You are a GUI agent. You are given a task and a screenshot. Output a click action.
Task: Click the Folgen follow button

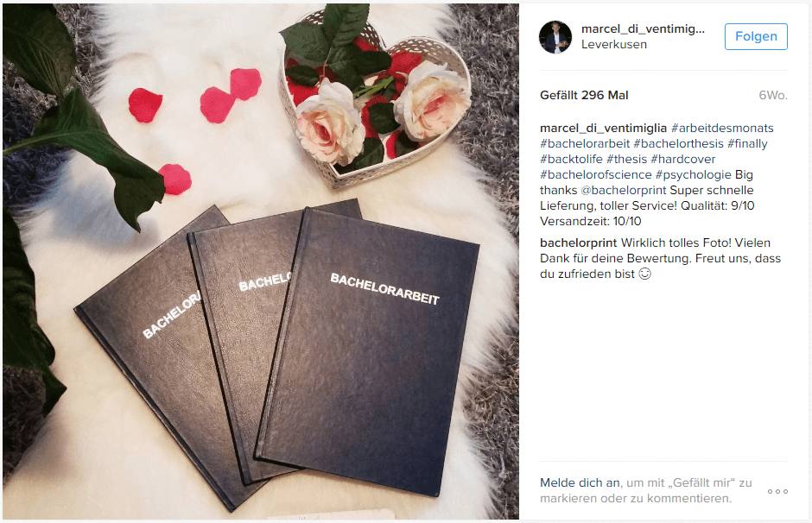[756, 37]
